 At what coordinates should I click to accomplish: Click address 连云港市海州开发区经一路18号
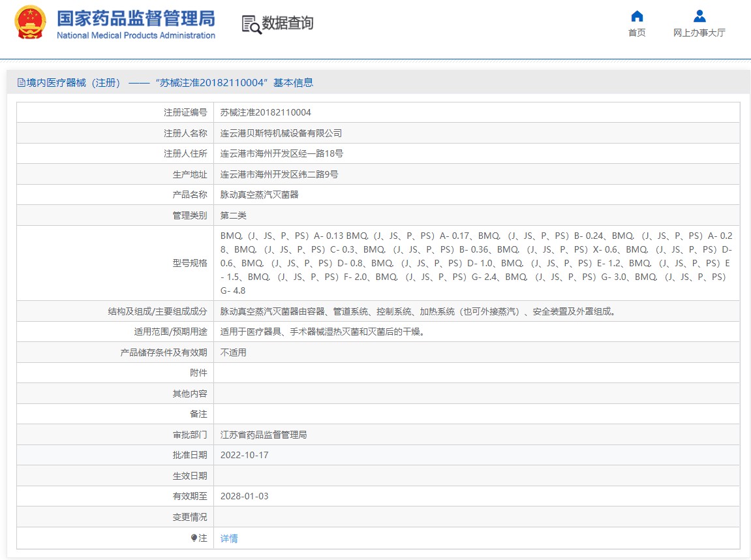(x=282, y=154)
